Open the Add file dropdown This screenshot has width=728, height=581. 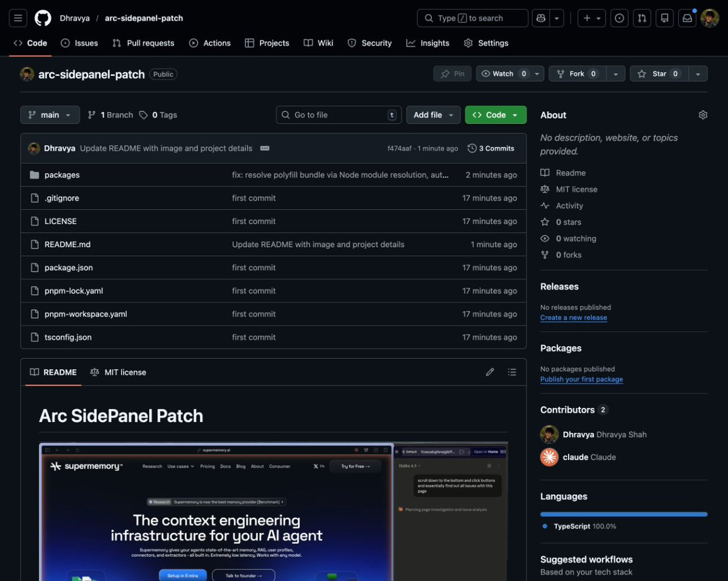point(434,115)
